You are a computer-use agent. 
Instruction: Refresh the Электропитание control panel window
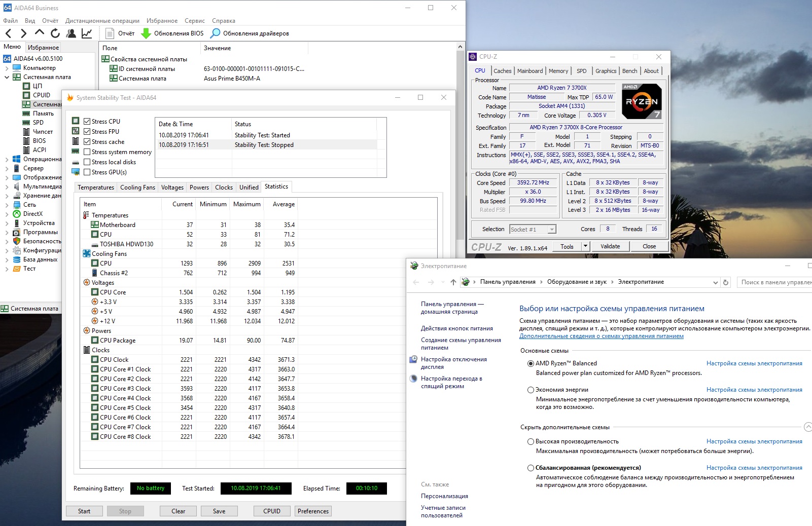pos(726,282)
